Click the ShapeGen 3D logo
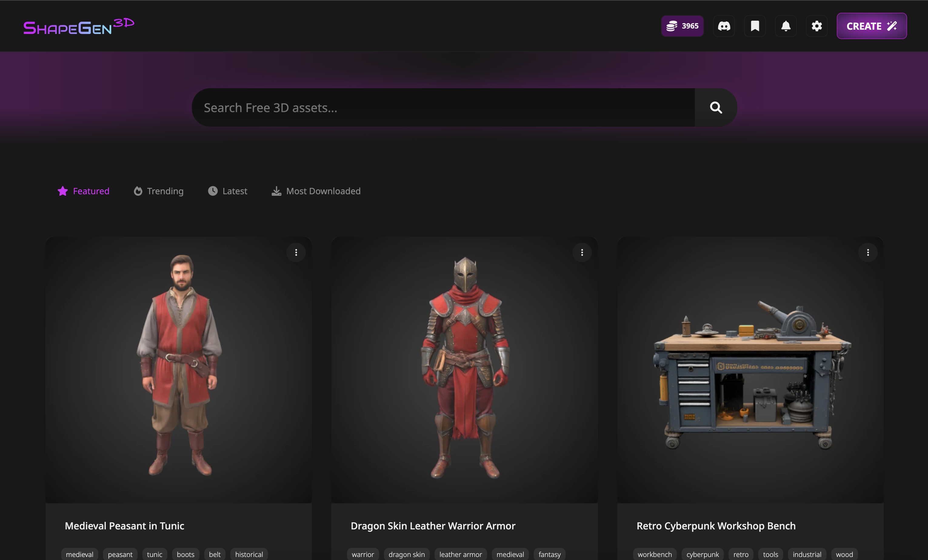 click(79, 26)
